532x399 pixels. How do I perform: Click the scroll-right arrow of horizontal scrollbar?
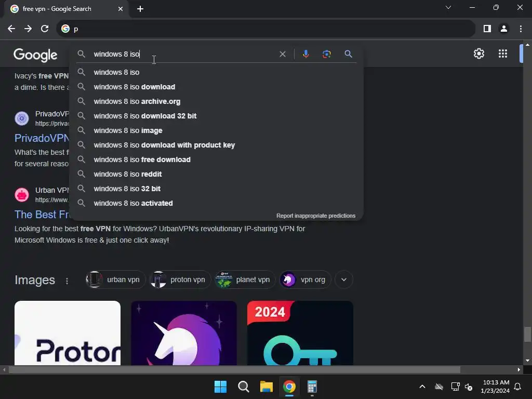(x=519, y=369)
